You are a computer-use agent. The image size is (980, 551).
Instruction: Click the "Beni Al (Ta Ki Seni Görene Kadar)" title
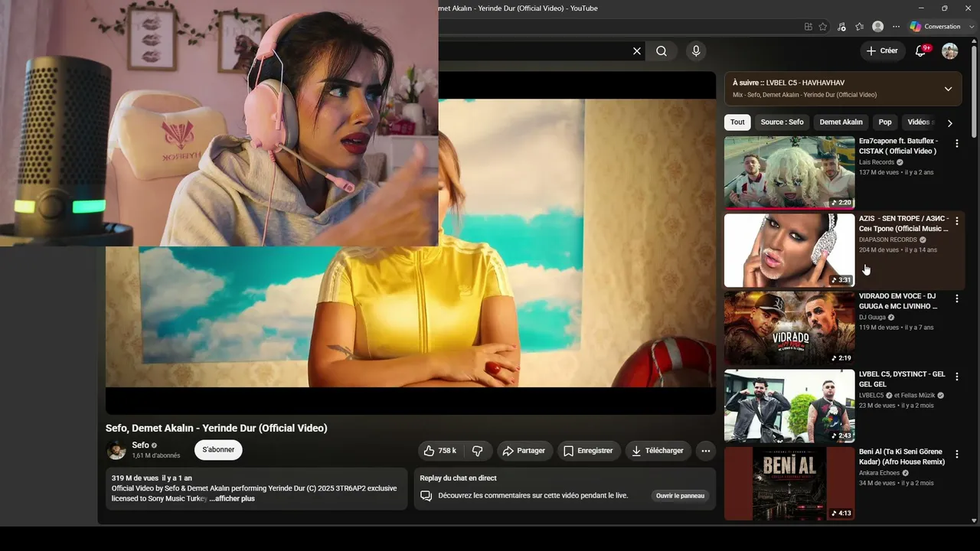(902, 457)
